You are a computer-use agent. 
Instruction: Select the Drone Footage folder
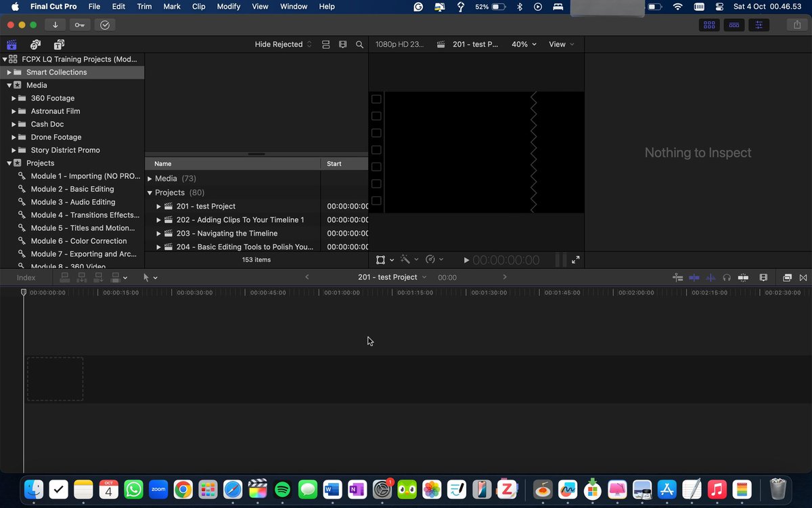click(56, 137)
